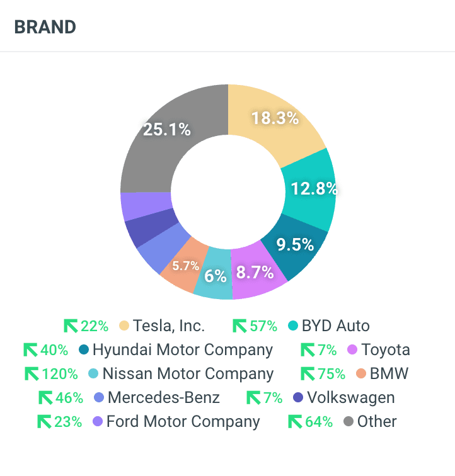Select the BYD Auto legend label
455x476 pixels.
pos(335,326)
